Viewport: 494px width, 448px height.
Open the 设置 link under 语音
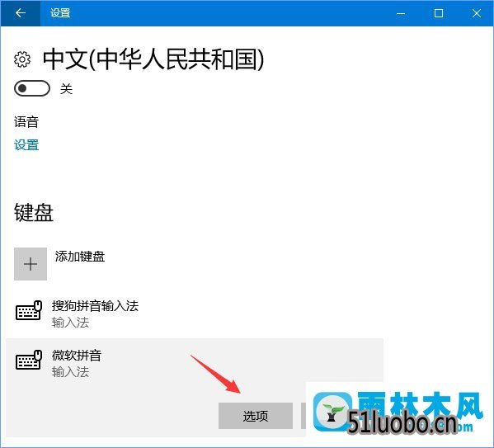26,145
